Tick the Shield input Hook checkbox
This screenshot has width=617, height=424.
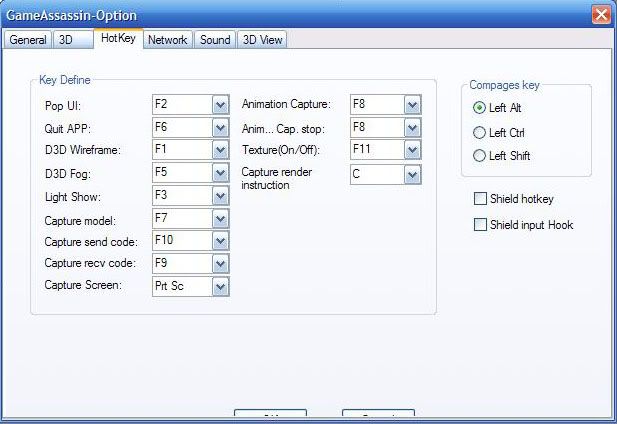tap(480, 225)
